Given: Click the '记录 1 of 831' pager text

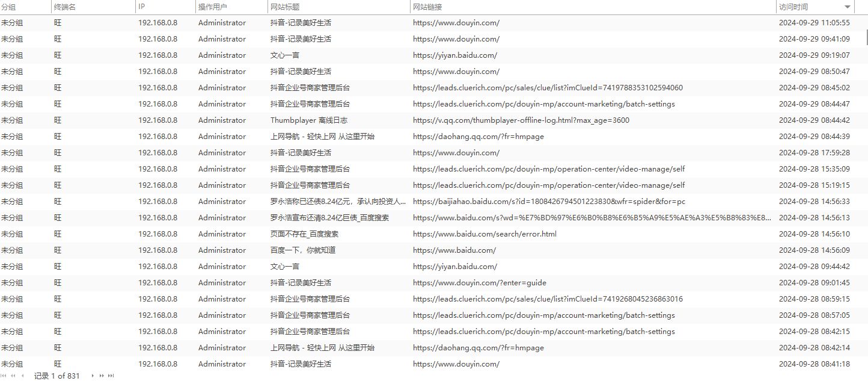Looking at the screenshot, I should (57, 376).
